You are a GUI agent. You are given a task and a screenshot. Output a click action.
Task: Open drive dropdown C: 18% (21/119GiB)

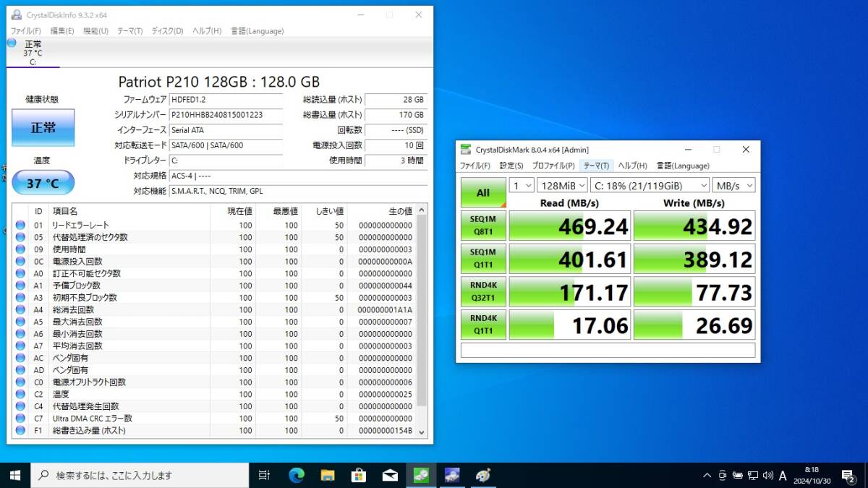click(650, 186)
